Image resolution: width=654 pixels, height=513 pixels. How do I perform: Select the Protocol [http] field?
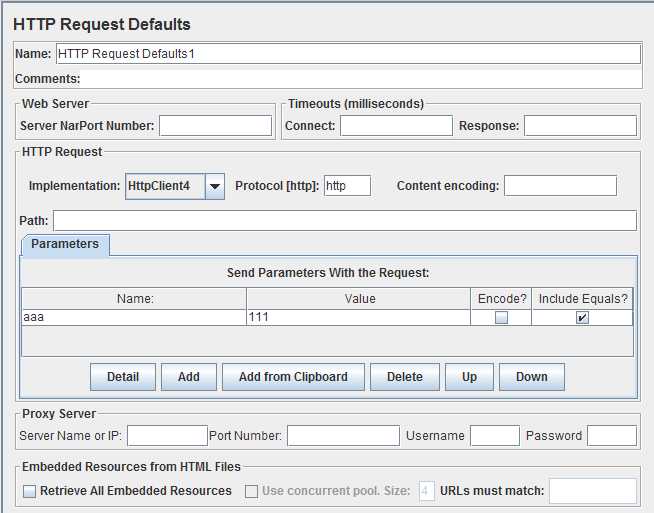(347, 186)
